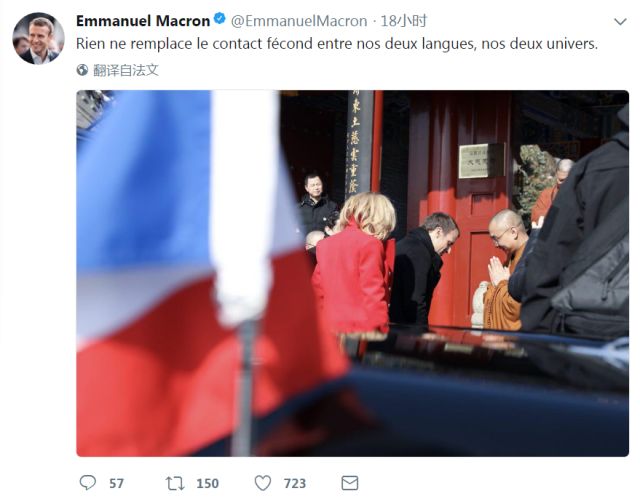Click the French tweet text
The image size is (640, 499).
[337, 44]
